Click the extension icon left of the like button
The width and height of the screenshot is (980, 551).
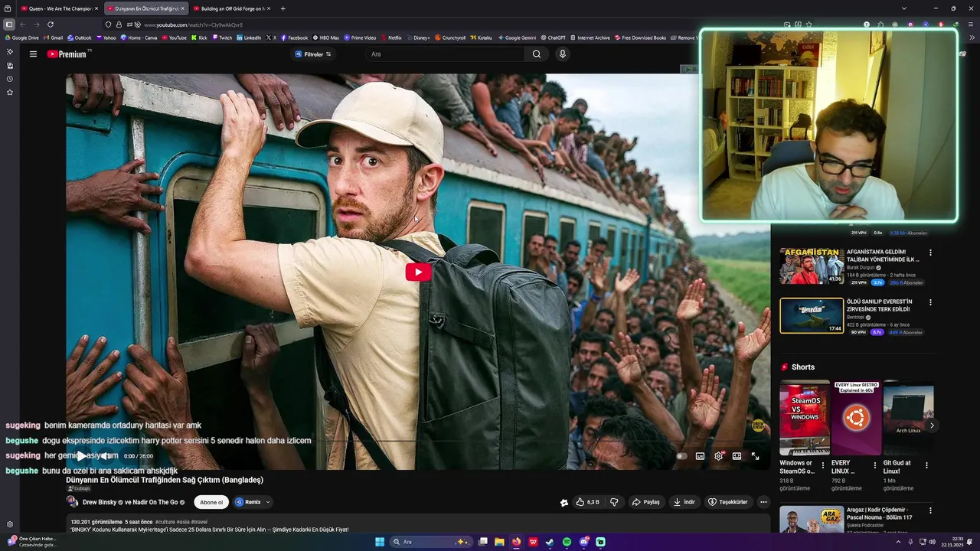click(x=564, y=503)
